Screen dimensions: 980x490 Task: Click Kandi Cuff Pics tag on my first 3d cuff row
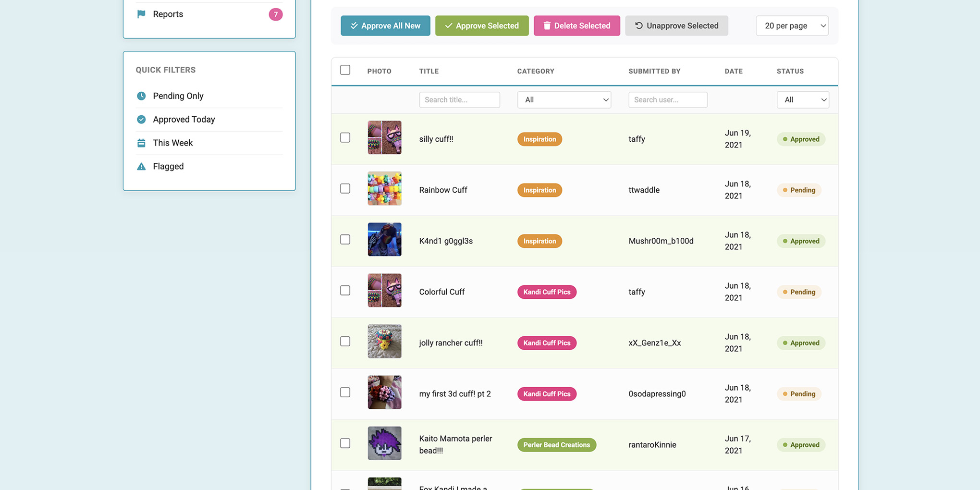(x=547, y=393)
